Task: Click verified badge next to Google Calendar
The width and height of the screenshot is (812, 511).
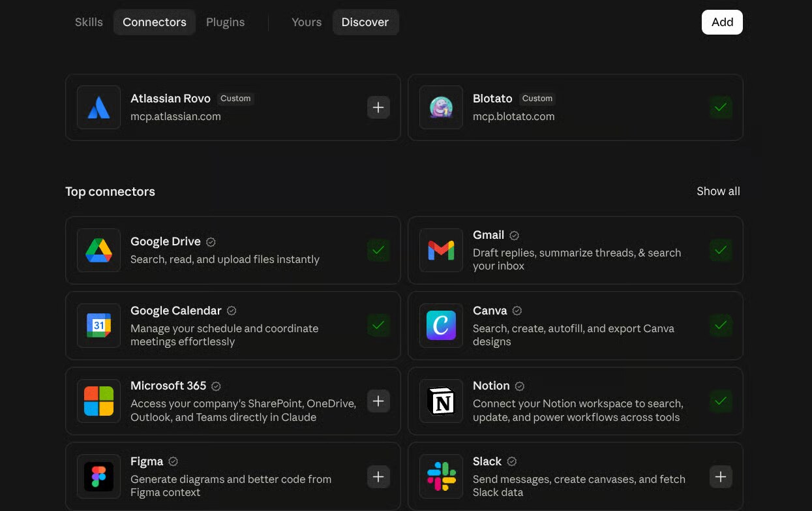Action: pos(232,311)
